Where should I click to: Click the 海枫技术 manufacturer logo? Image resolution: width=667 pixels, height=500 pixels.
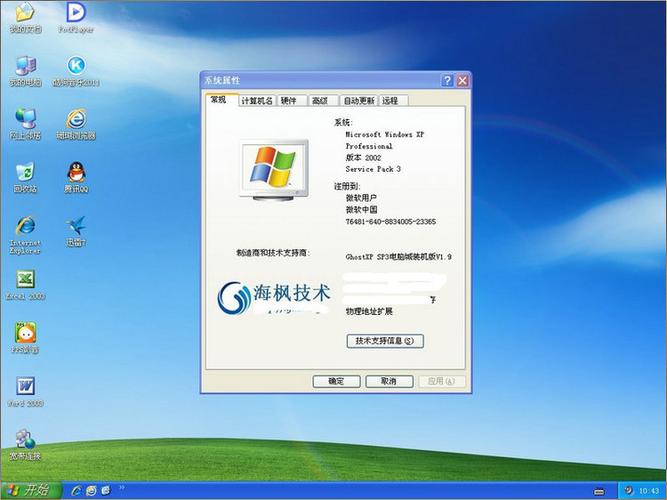tap(274, 296)
